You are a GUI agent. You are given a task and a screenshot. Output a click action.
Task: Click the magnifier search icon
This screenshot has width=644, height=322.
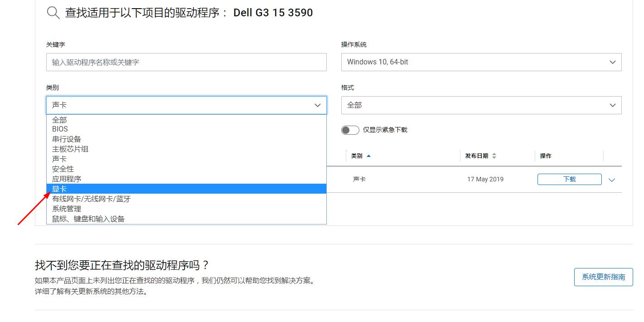(x=53, y=12)
